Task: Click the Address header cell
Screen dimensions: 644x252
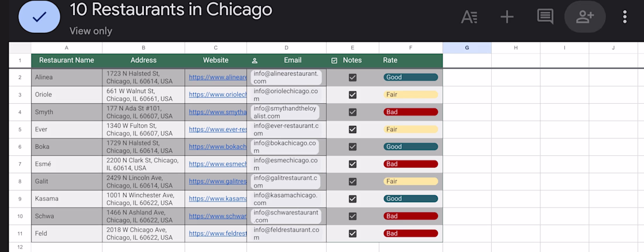Action: [x=143, y=60]
